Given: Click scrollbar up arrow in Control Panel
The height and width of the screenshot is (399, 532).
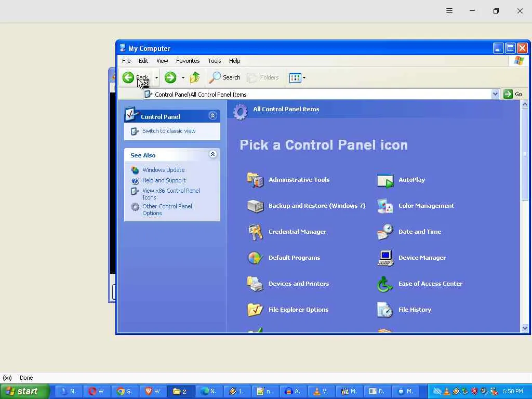Looking at the screenshot, I should point(525,104).
